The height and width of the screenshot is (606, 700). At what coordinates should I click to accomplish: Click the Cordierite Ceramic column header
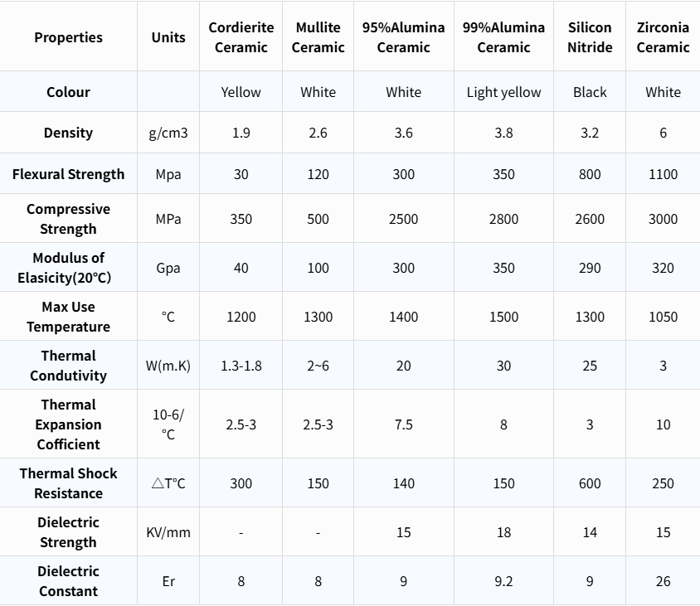[241, 37]
